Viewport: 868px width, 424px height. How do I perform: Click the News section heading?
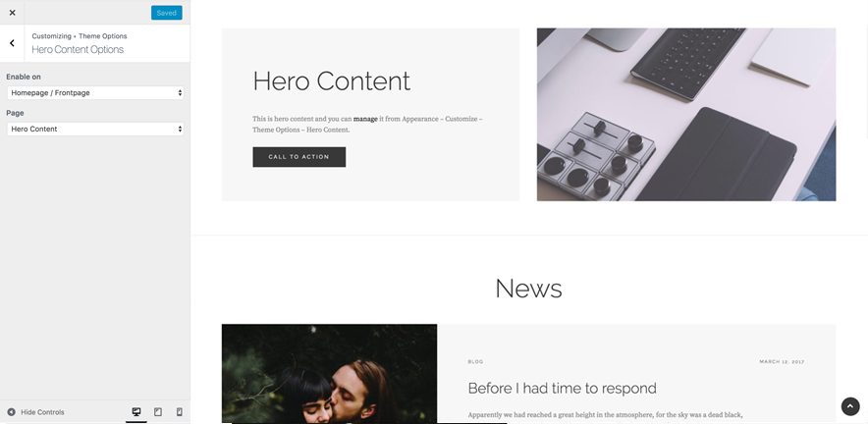coord(528,289)
